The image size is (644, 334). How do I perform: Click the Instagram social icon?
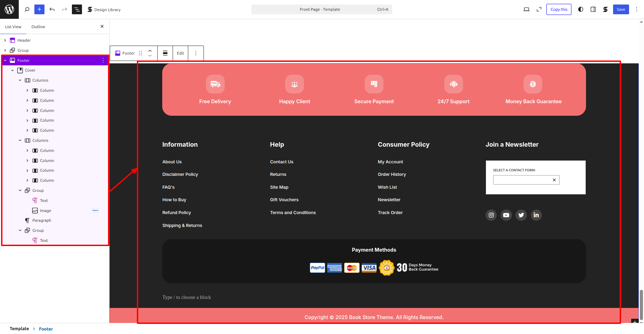coord(491,215)
